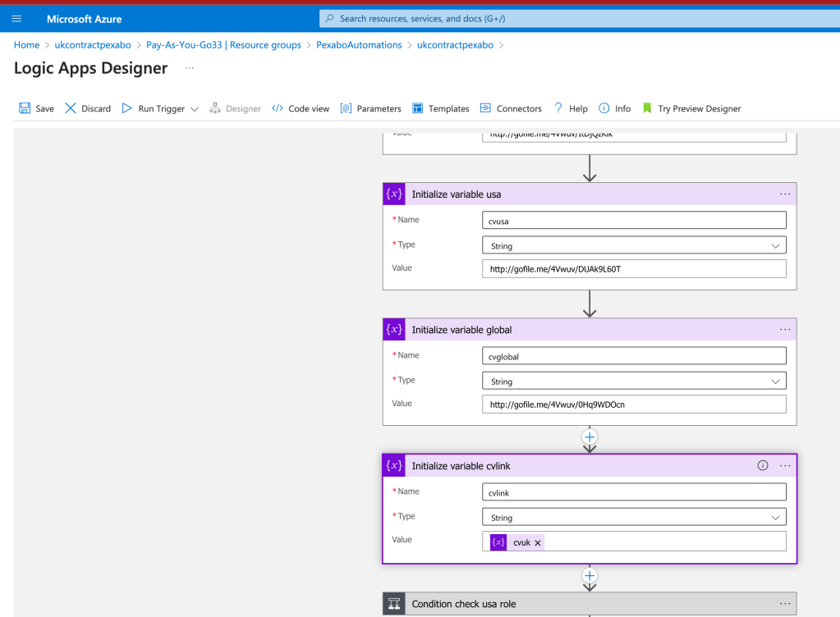Click Try Preview Designer button
Screen dimensions: 840x617
tap(691, 108)
